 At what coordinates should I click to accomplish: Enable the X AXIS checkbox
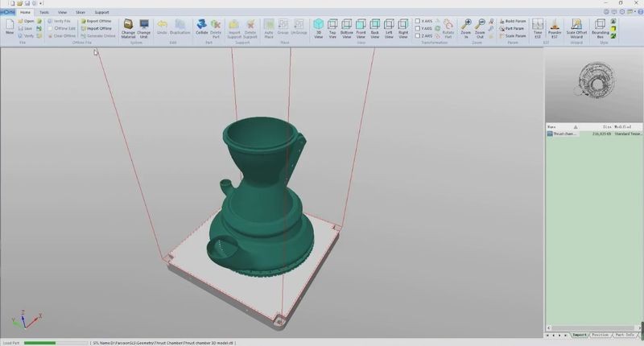[x=418, y=20]
